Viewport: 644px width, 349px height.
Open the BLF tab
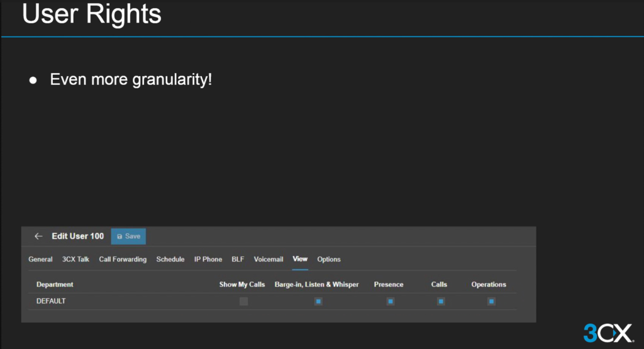238,259
